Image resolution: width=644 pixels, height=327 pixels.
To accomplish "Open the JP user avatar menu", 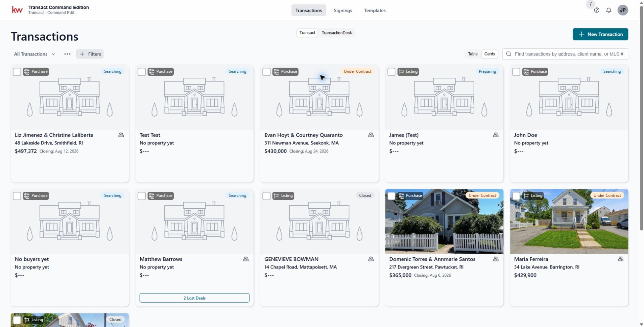I will [x=623, y=10].
